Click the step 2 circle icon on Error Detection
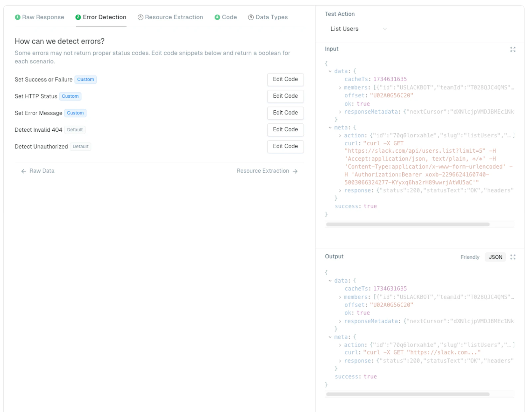532x412 pixels. pyautogui.click(x=78, y=17)
